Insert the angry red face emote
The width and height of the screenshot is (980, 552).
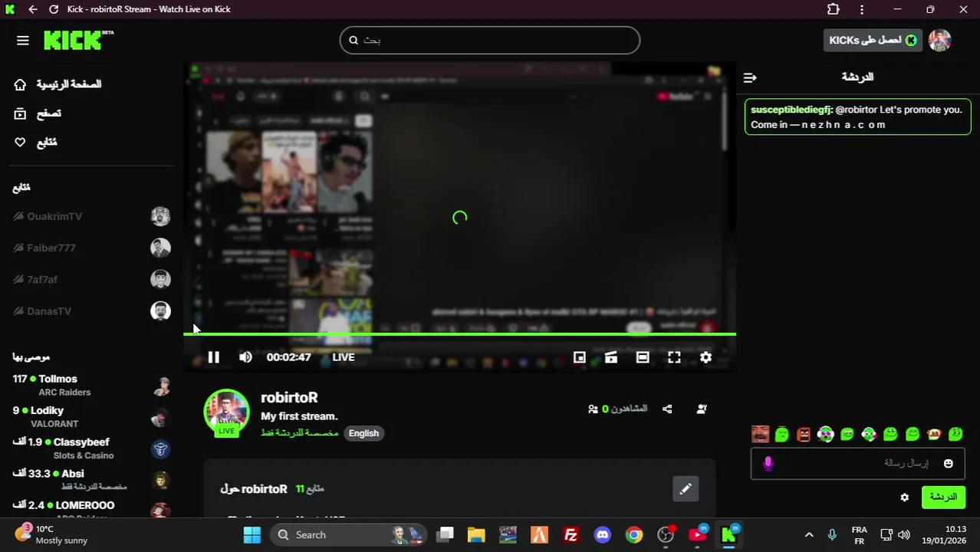(804, 435)
